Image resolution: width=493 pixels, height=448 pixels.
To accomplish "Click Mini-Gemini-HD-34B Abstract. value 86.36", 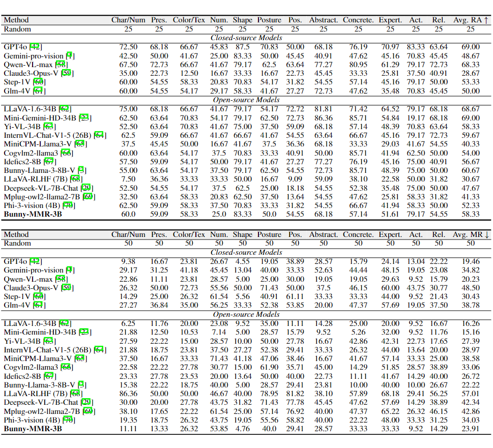I will [x=324, y=118].
